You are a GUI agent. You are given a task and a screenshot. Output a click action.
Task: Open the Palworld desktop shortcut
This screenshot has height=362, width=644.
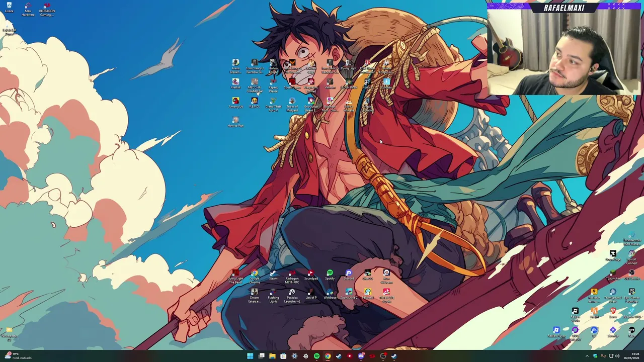click(367, 294)
